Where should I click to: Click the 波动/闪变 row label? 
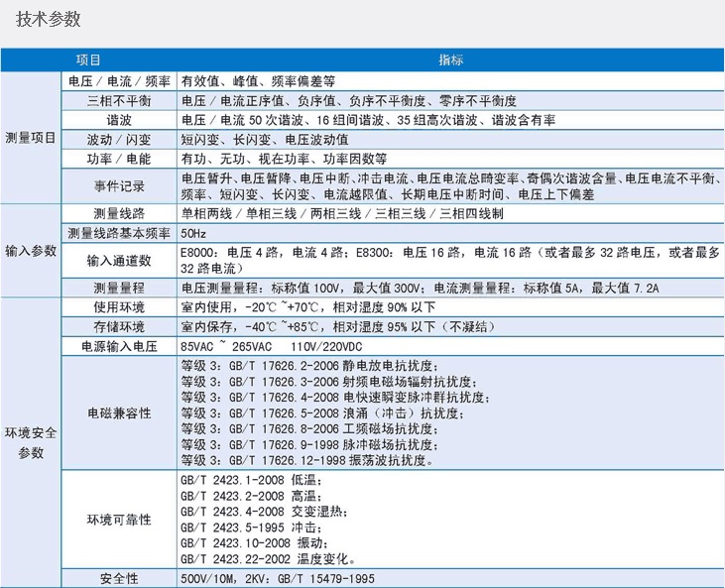pyautogui.click(x=118, y=139)
